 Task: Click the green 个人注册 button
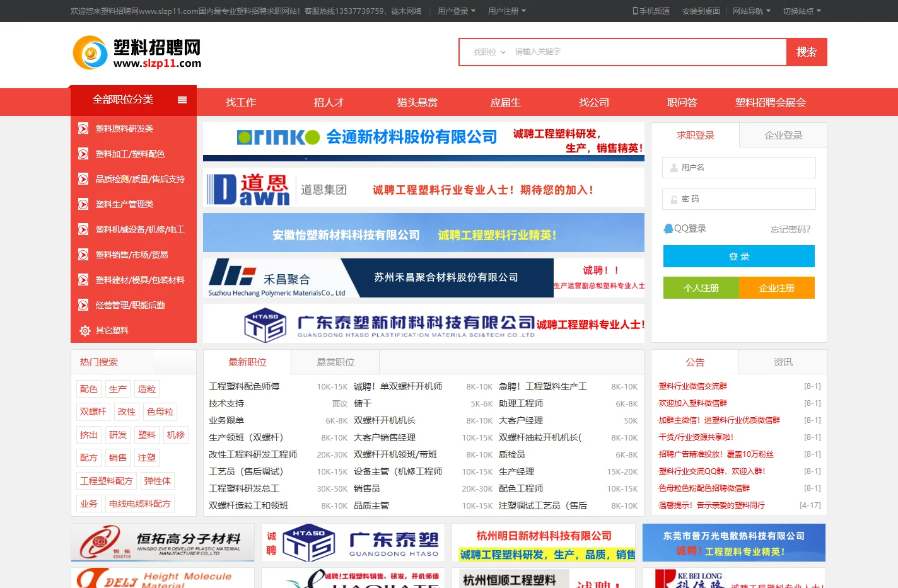[x=701, y=288]
